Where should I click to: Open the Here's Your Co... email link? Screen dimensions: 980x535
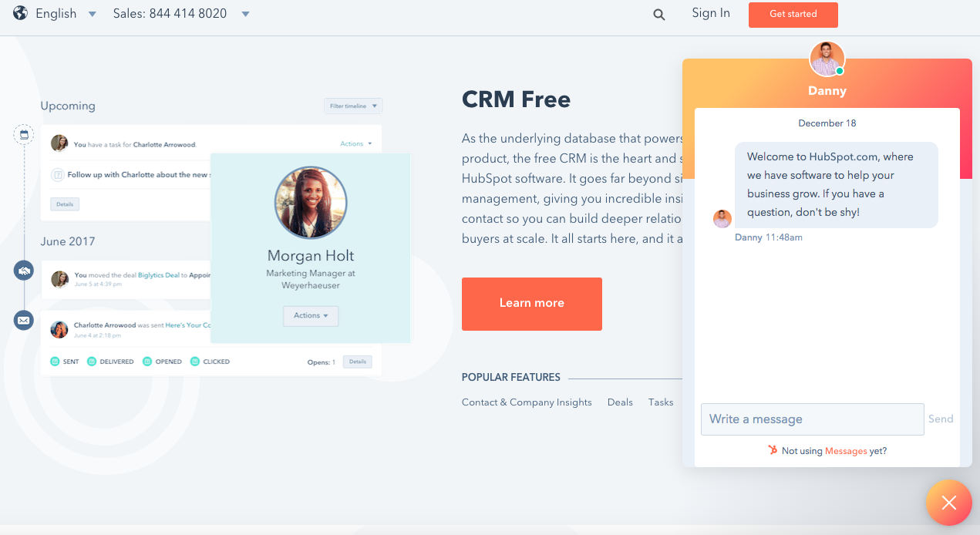tap(187, 325)
